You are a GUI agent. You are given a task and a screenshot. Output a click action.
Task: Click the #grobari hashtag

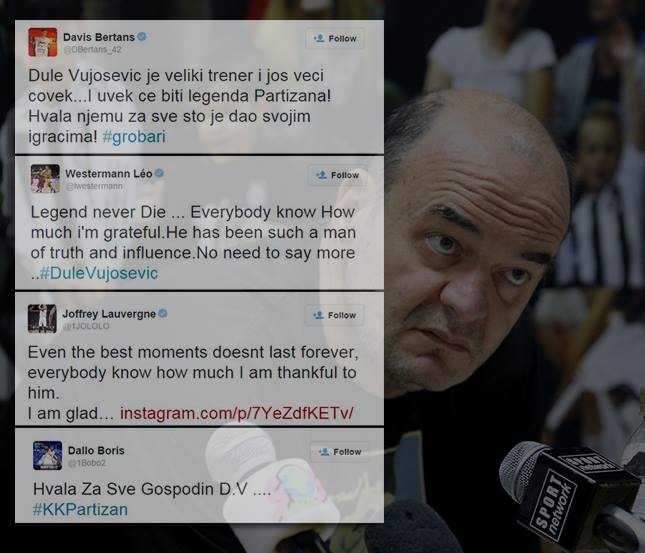pos(134,137)
